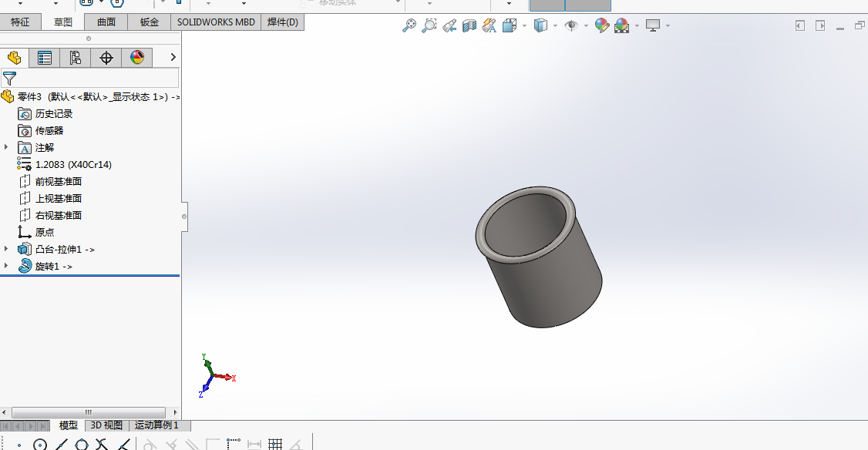Jump to first tab scroll button
The width and height of the screenshot is (868, 450).
pyautogui.click(x=6, y=425)
